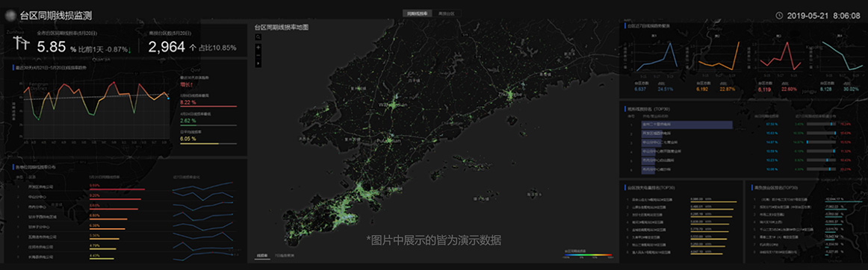Click the power tower icon beside 5.85

tap(20, 44)
